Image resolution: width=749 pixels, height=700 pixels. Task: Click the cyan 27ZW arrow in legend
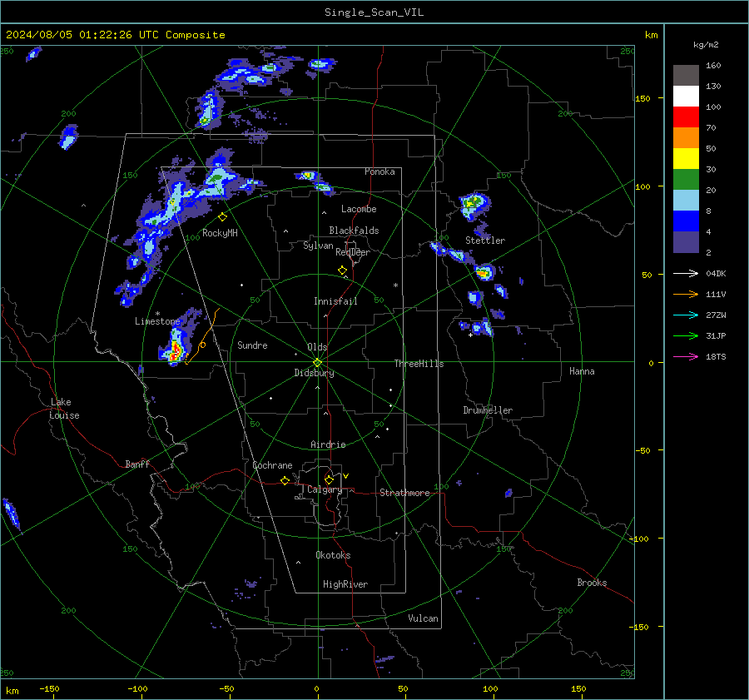(x=686, y=315)
